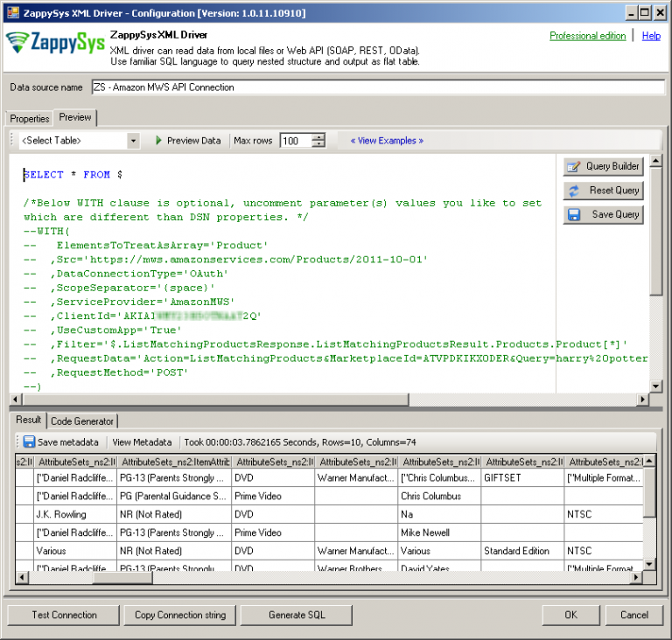Image resolution: width=672 pixels, height=640 pixels.
Task: Click in the SQL query editor at SELECT
Action: (43, 174)
